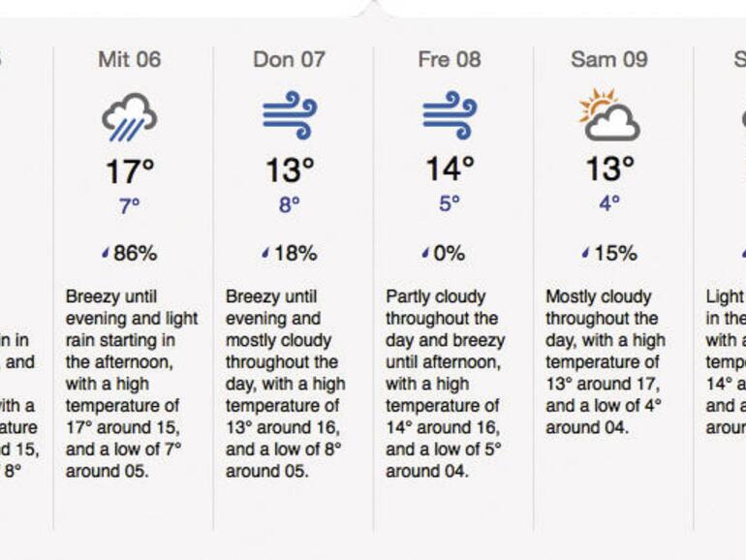The width and height of the screenshot is (746, 560).
Task: Click the wind icon under Fre 08
Action: coord(450,117)
